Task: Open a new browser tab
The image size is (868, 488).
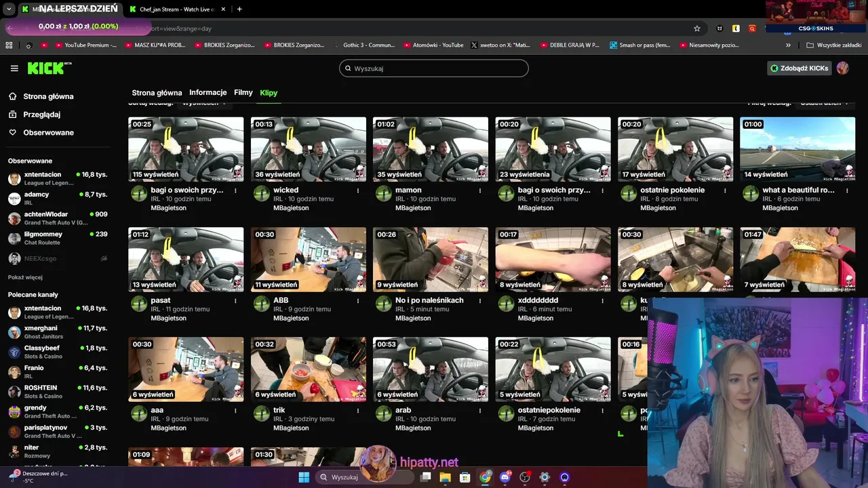Action: pos(239,9)
